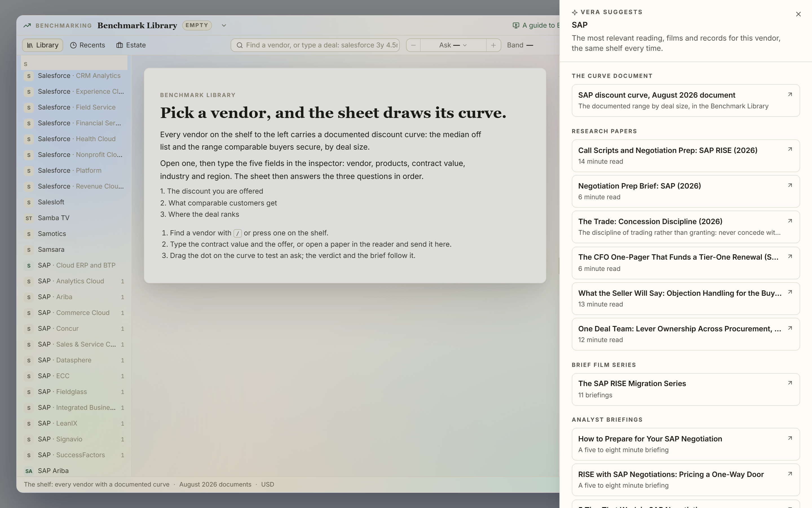
Task: Click the open arrow on the SAP discount curve card
Action: 790,95
